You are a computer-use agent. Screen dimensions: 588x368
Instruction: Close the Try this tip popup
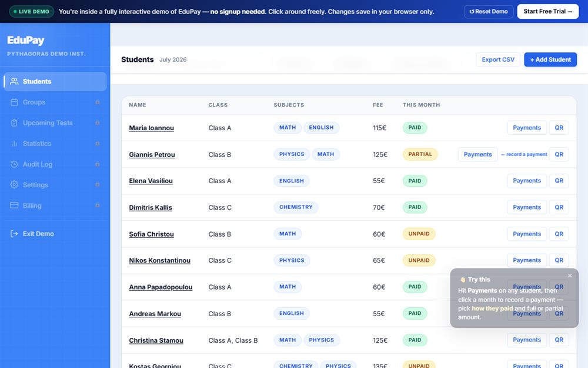click(570, 276)
